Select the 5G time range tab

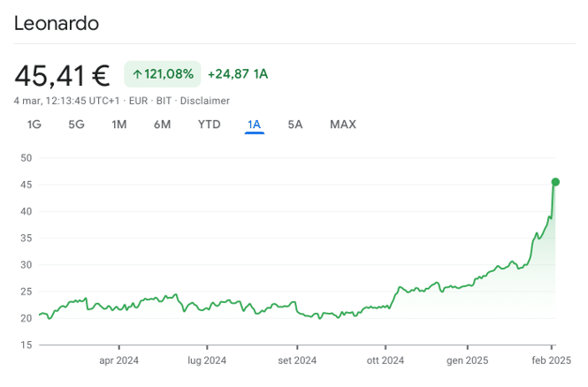77,125
